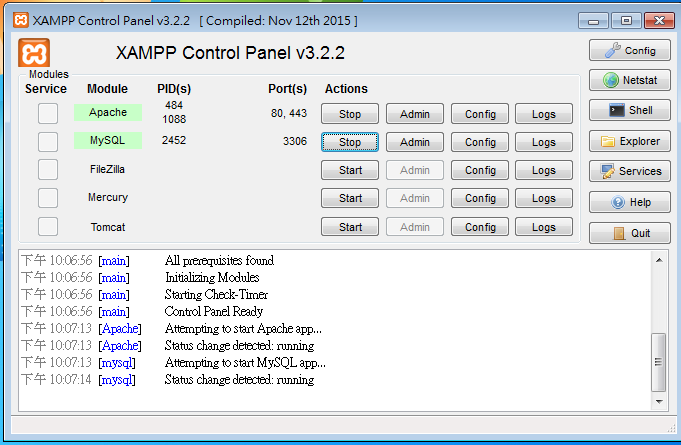Image resolution: width=681 pixels, height=445 pixels.
Task: Open Help button
Action: click(630, 202)
